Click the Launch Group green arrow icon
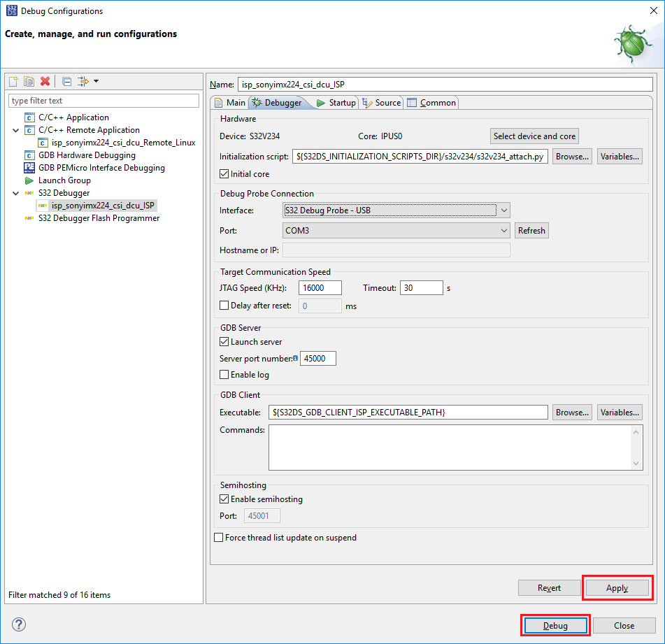The width and height of the screenshot is (665, 644). [x=29, y=180]
